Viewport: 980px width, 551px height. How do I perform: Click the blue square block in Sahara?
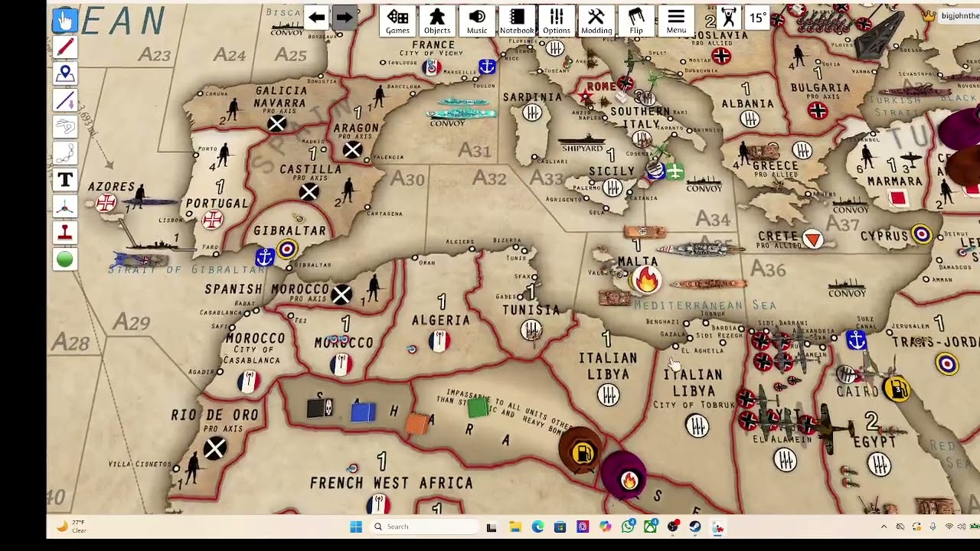click(363, 412)
